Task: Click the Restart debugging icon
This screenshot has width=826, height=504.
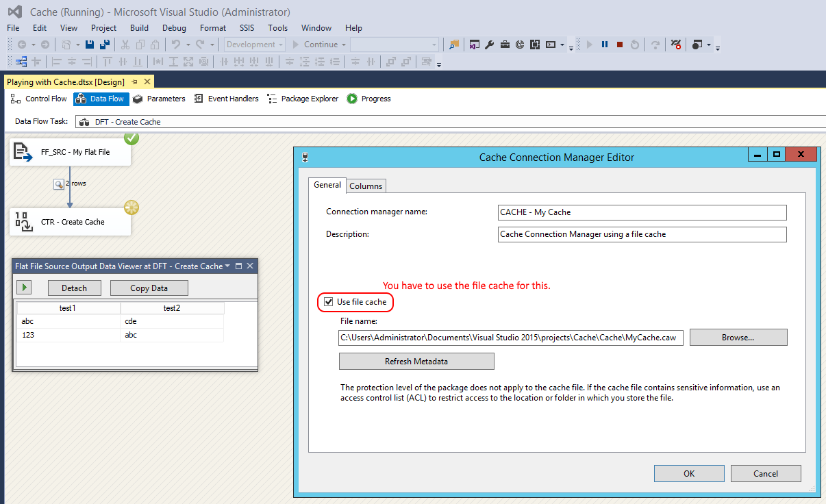Action: tap(635, 45)
